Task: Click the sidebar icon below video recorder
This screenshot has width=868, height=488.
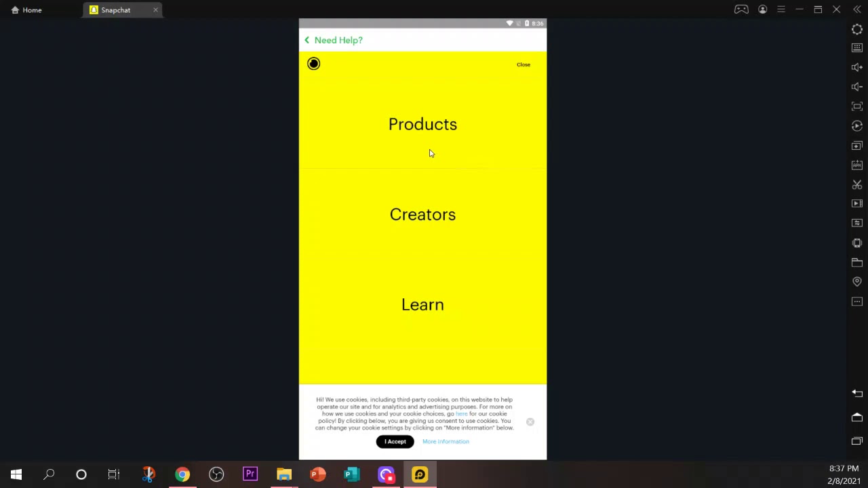Action: pyautogui.click(x=857, y=223)
